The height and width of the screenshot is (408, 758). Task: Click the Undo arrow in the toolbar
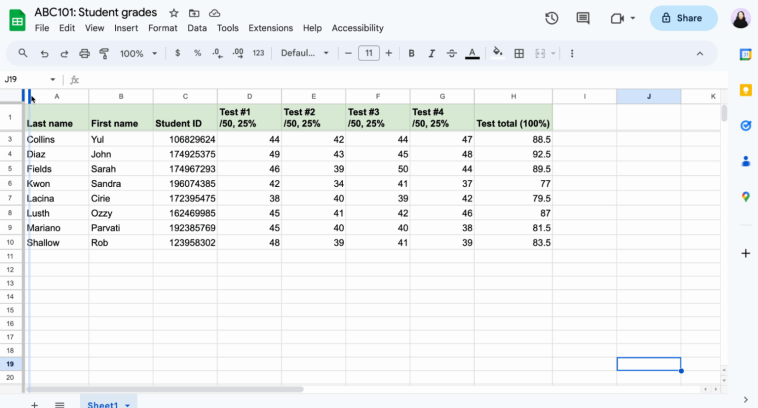tap(45, 53)
